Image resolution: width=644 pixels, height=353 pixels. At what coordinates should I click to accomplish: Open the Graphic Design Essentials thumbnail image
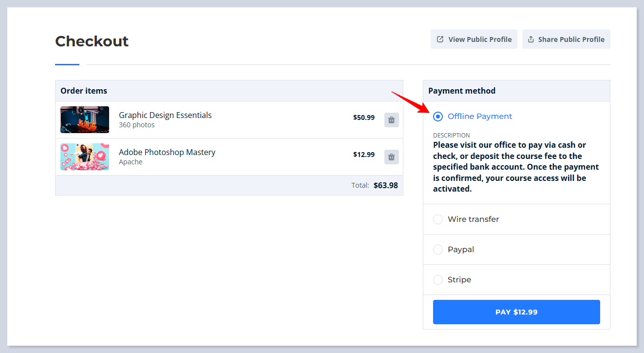(85, 120)
